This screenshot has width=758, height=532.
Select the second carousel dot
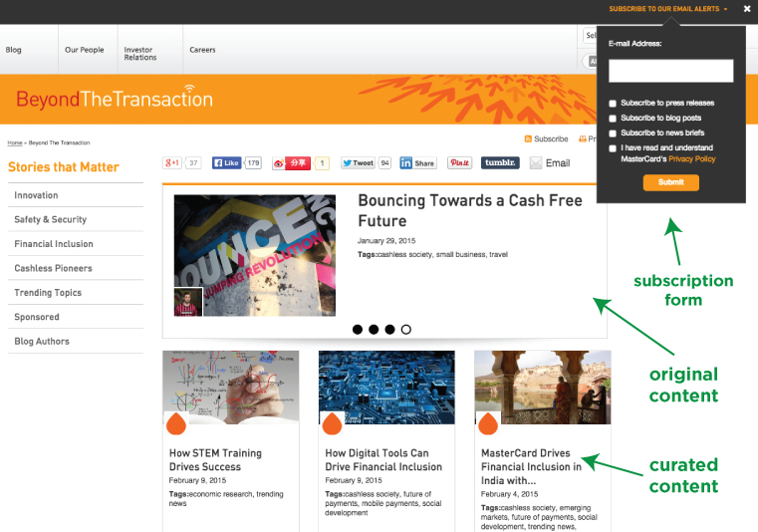pos(374,330)
